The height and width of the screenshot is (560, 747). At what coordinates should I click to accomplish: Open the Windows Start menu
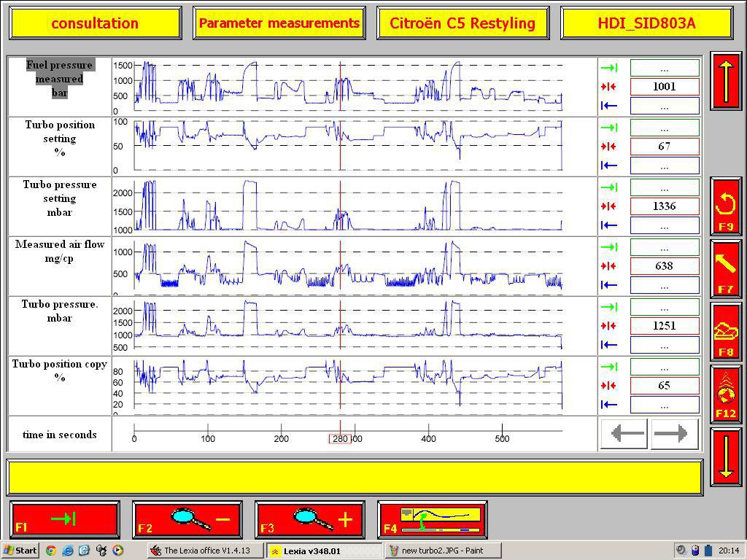(20, 551)
